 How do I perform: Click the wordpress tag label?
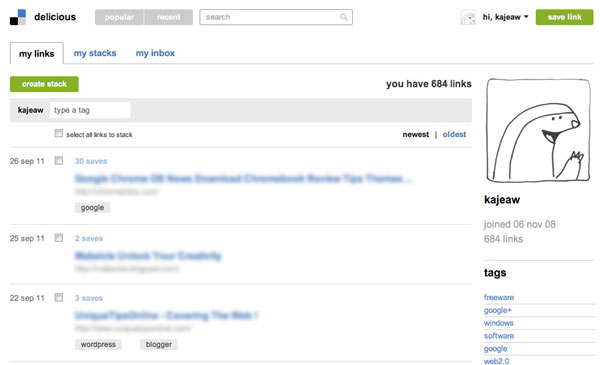click(x=98, y=344)
